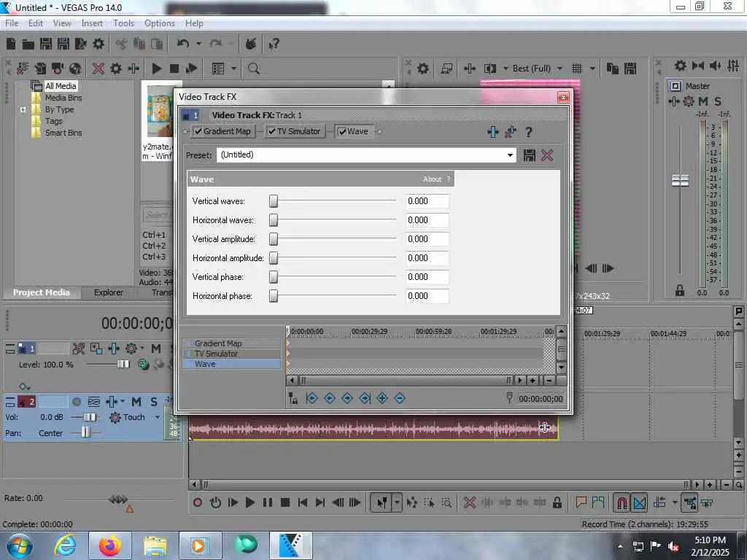Arm audio track 2 for record
This screenshot has width=747, height=560.
[x=76, y=402]
